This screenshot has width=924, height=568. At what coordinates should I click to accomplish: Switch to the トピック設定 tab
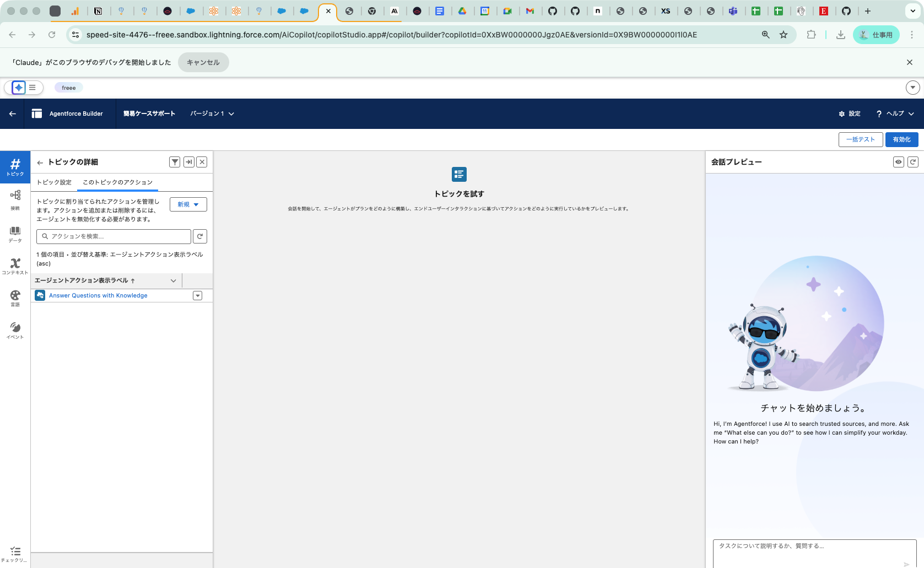tap(53, 182)
